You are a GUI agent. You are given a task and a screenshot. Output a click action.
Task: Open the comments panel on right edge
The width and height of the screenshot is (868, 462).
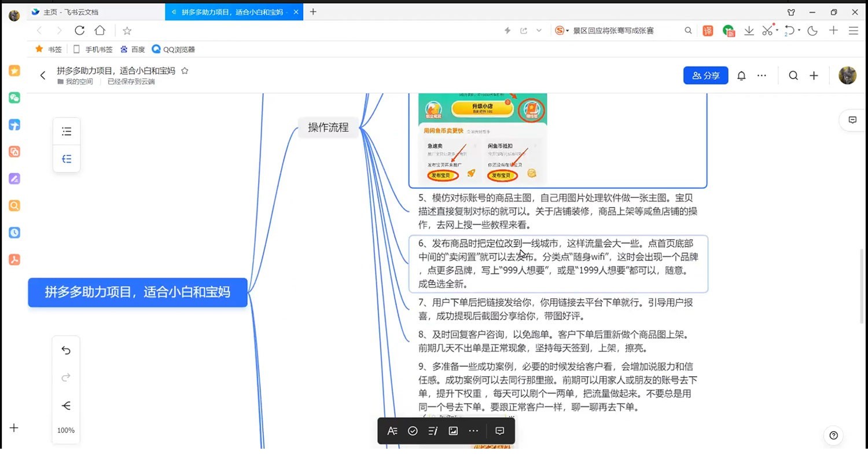point(852,120)
